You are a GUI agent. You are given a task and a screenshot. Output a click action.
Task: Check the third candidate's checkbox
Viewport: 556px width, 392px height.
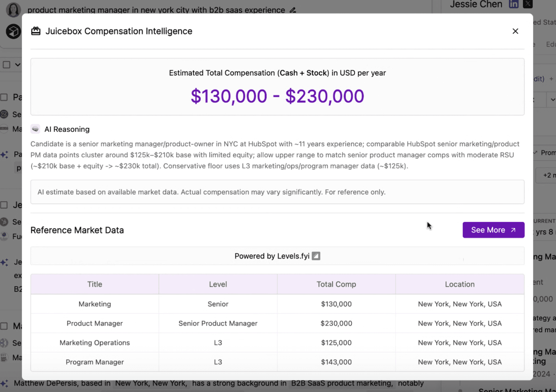coord(4,326)
